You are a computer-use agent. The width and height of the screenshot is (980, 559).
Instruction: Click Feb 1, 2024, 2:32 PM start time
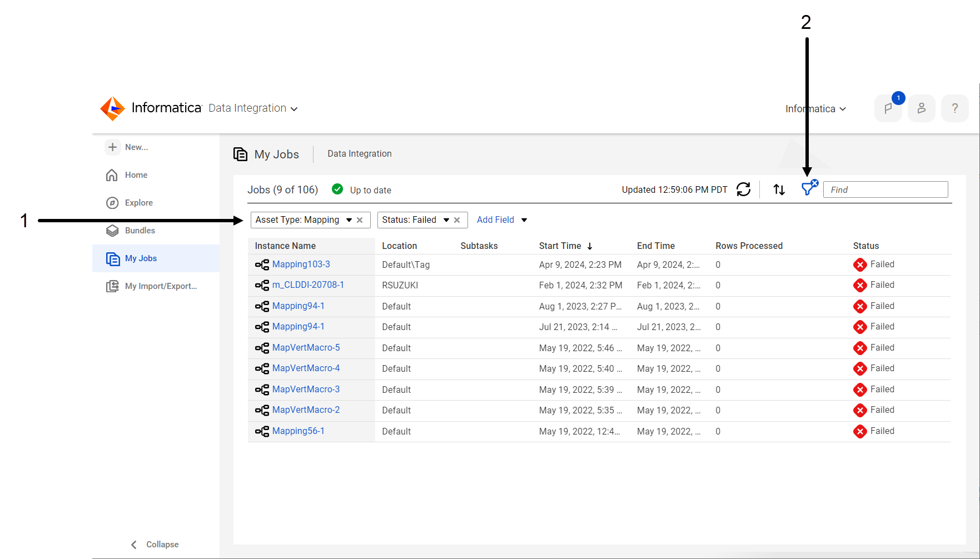coord(580,286)
